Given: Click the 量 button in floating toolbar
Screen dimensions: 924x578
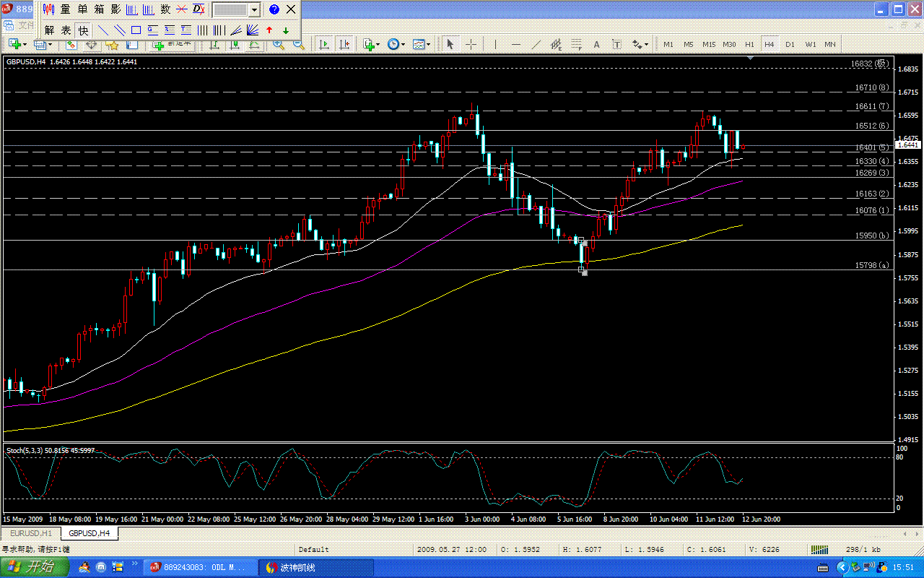Looking at the screenshot, I should click(x=66, y=9).
